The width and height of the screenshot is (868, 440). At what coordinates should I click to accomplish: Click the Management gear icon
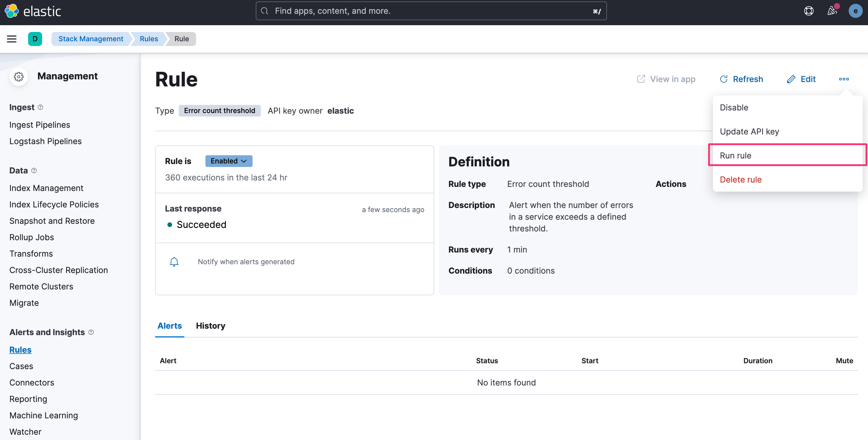[18, 76]
